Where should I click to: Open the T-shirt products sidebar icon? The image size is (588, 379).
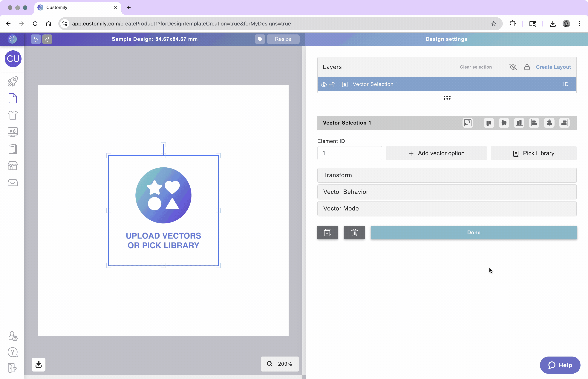pyautogui.click(x=13, y=115)
